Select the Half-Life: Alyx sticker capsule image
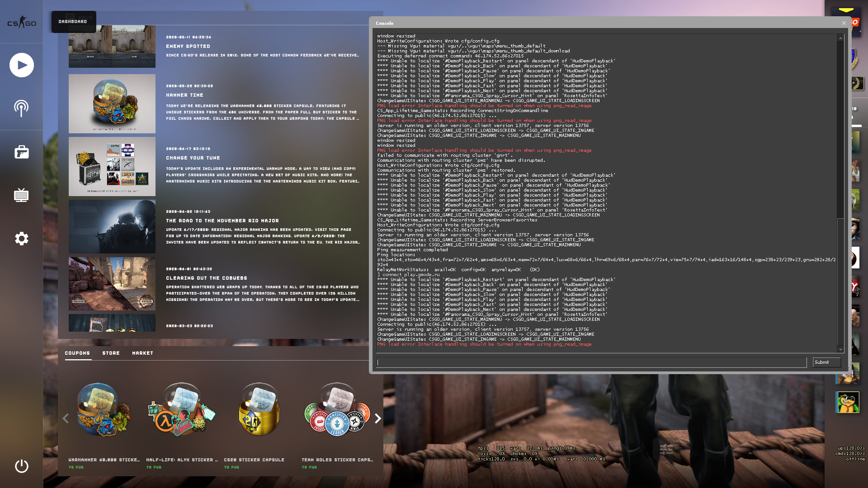The height and width of the screenshot is (488, 868). pyautogui.click(x=182, y=410)
